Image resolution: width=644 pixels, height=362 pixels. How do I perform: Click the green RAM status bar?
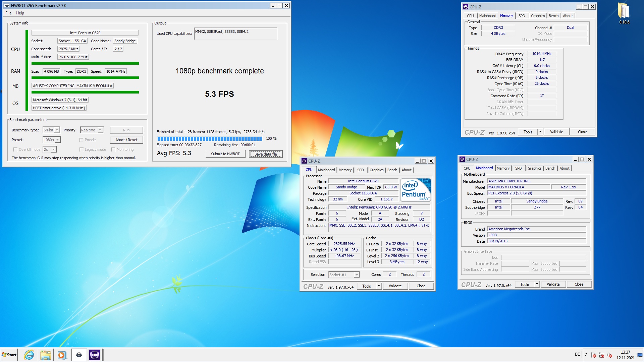(x=85, y=78)
